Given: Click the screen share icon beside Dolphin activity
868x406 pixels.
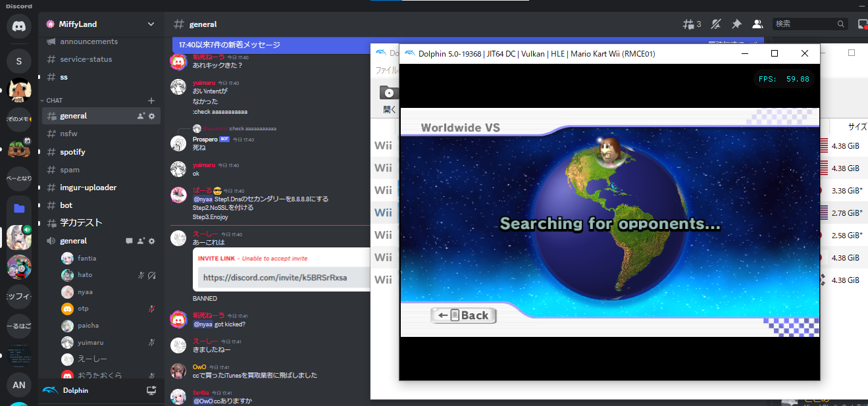Looking at the screenshot, I should 151,390.
